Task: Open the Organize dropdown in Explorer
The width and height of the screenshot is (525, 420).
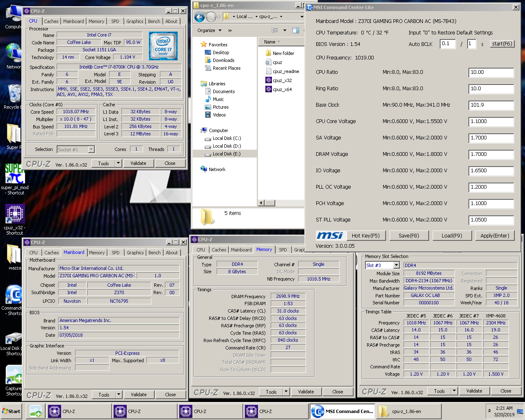Action: 209,30
